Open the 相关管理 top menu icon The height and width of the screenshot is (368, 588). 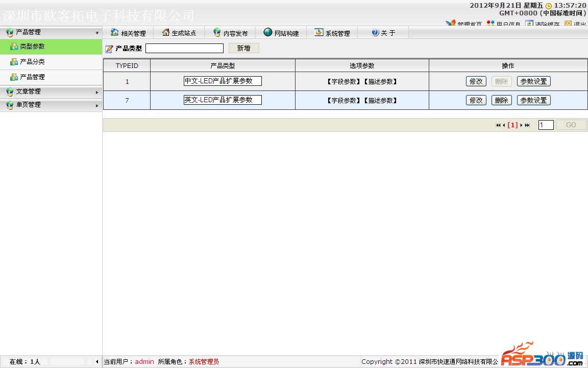(x=115, y=32)
